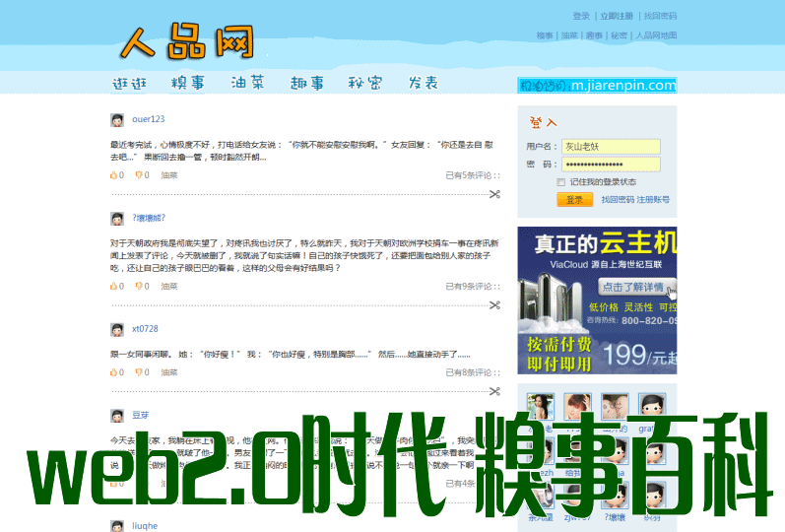Open 逛逛 navigation tab
785x532 pixels.
(130, 83)
